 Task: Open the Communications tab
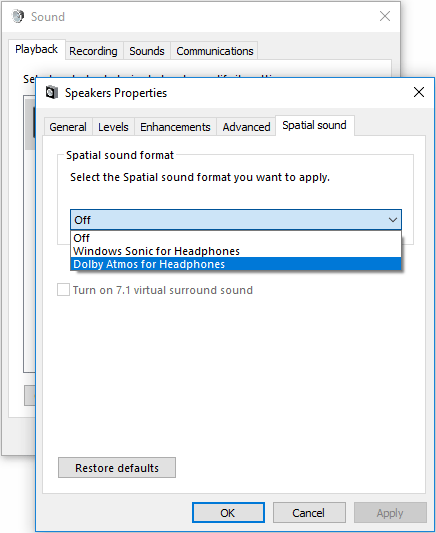pyautogui.click(x=215, y=51)
